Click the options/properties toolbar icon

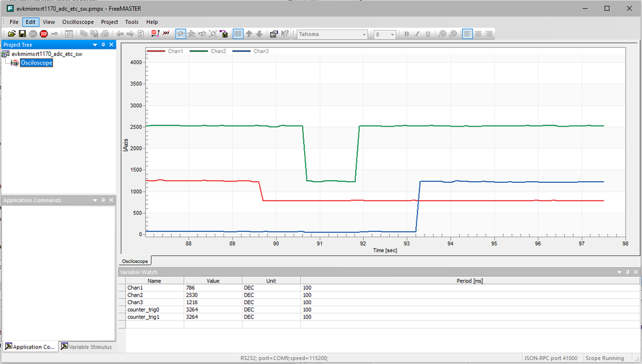[274, 34]
